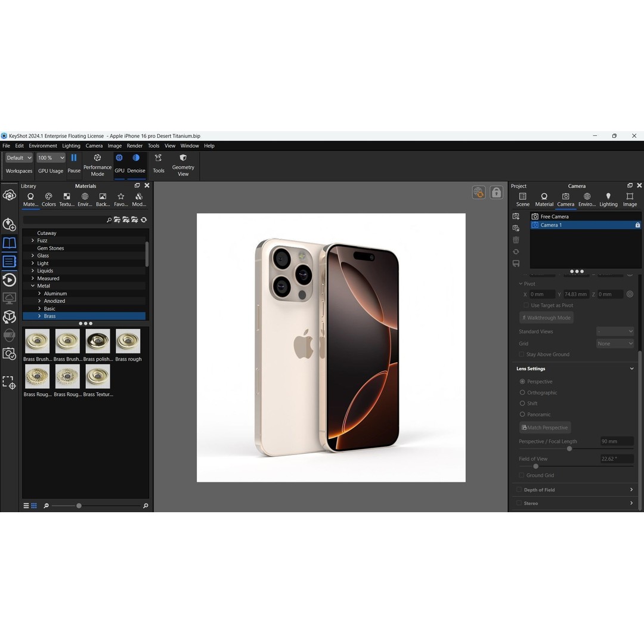Open the Lighting menu
644x644 pixels.
pyautogui.click(x=71, y=146)
